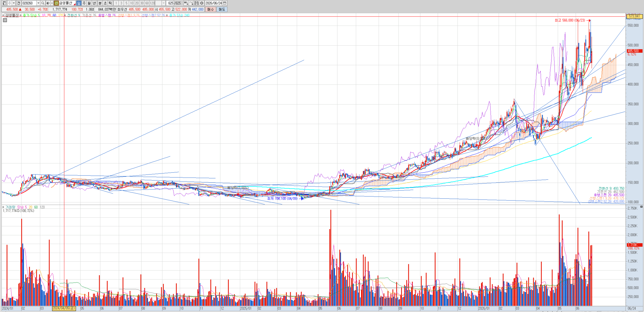Switch to the second 초 chart period
Viewport: 644px width, 312px height.
pos(105,3)
